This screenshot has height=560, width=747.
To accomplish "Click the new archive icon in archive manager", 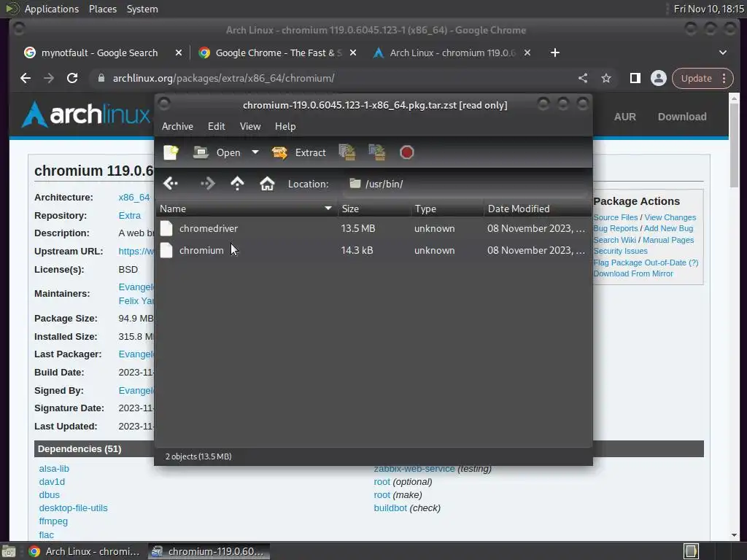I will [171, 152].
